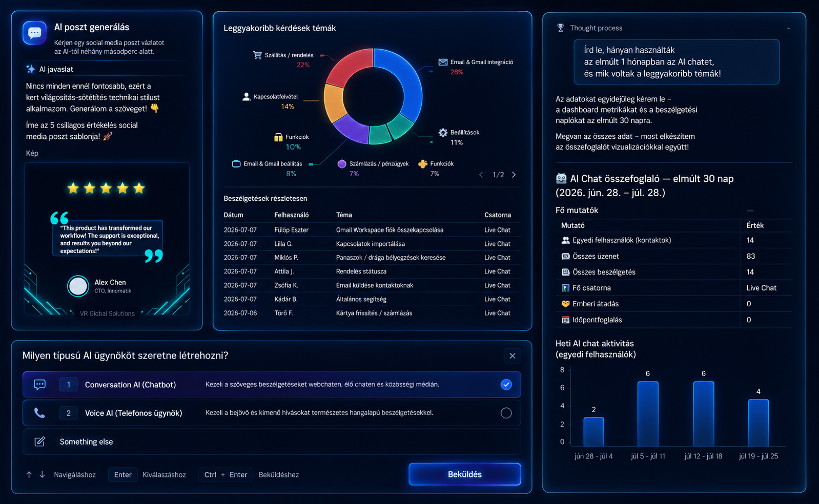The image size is (819, 504).
Task: Click the person icon beside Kapcsolatfelvétel
Action: coord(246,96)
